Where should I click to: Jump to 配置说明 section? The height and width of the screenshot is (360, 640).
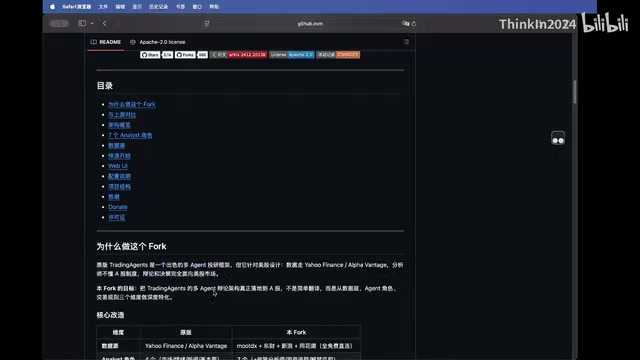(x=119, y=176)
